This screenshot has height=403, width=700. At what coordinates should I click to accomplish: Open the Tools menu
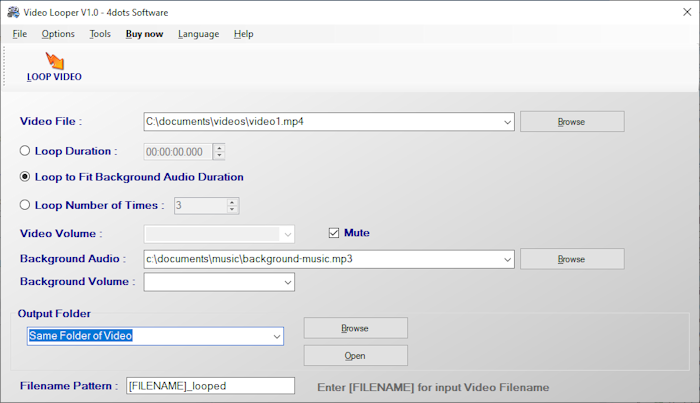pyautogui.click(x=100, y=34)
